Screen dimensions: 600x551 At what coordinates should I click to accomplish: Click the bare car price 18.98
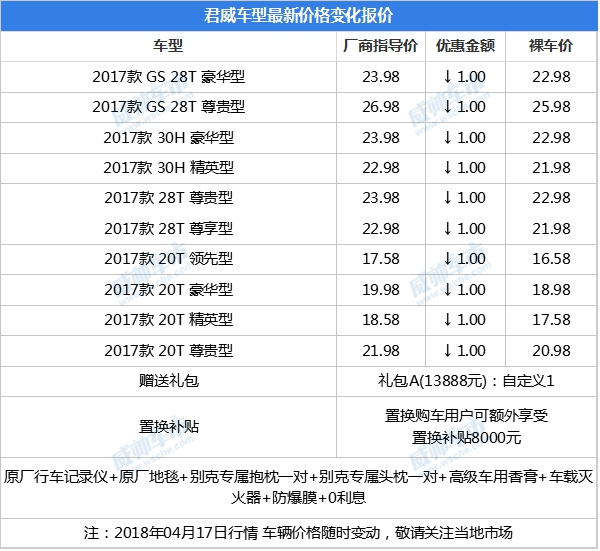pos(551,290)
